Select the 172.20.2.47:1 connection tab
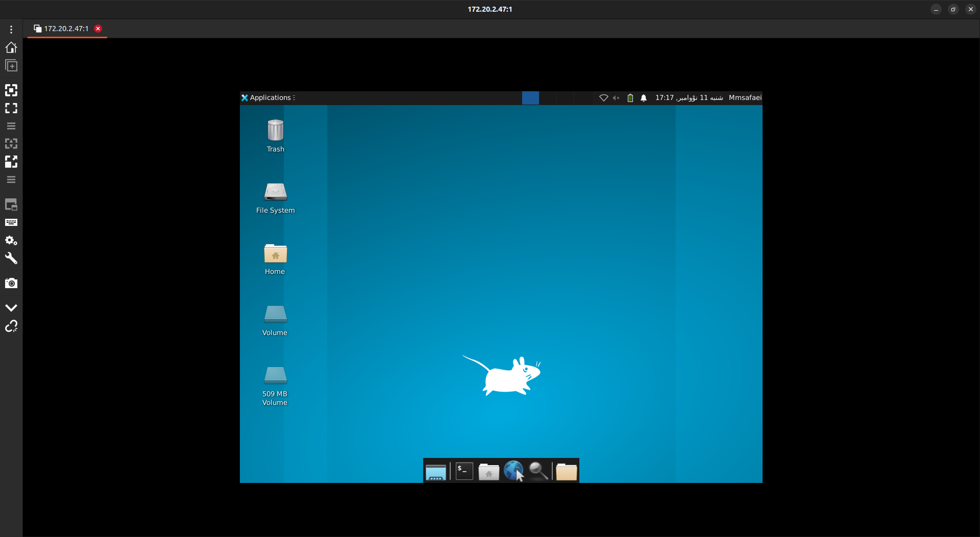 tap(67, 29)
